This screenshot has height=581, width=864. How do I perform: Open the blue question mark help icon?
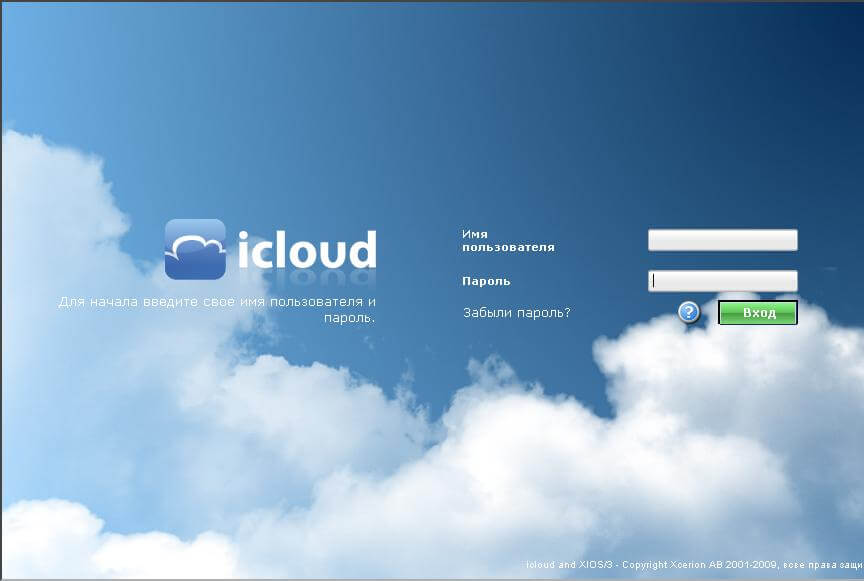pos(689,312)
